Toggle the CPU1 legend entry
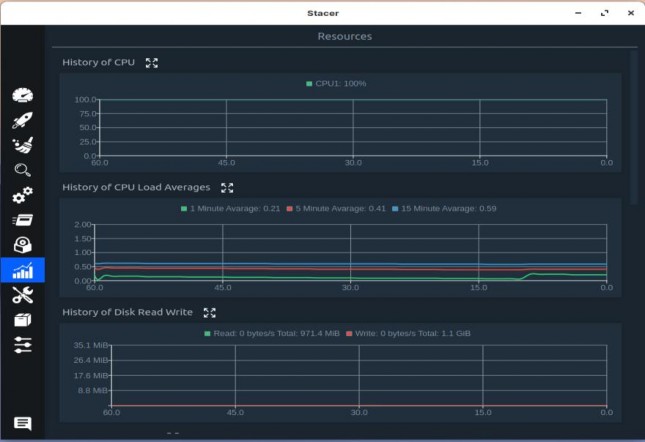This screenshot has width=645, height=442. pyautogui.click(x=336, y=83)
